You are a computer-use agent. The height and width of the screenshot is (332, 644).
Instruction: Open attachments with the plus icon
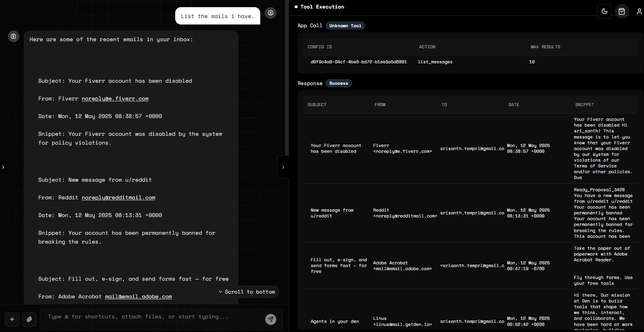click(x=12, y=319)
